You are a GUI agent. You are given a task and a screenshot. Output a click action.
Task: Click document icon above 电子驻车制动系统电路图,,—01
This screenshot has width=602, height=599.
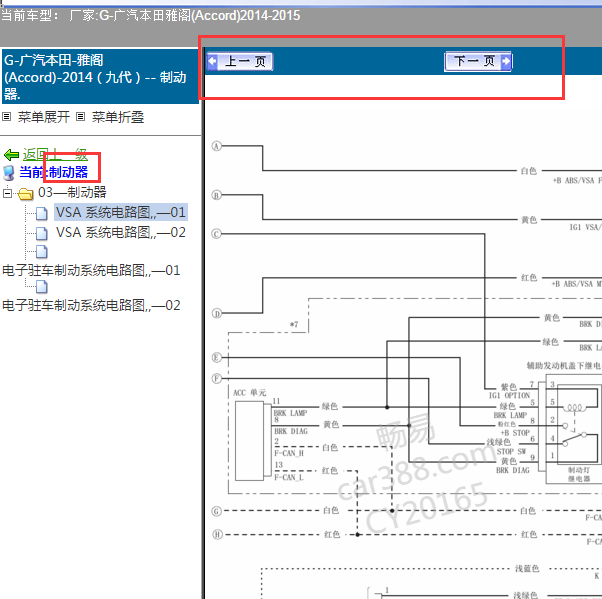[41, 252]
